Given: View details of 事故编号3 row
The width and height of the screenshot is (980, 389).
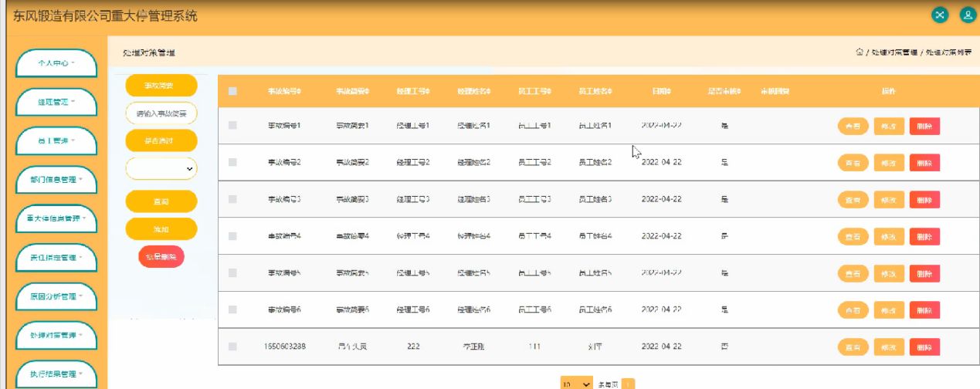Looking at the screenshot, I should [x=853, y=200].
